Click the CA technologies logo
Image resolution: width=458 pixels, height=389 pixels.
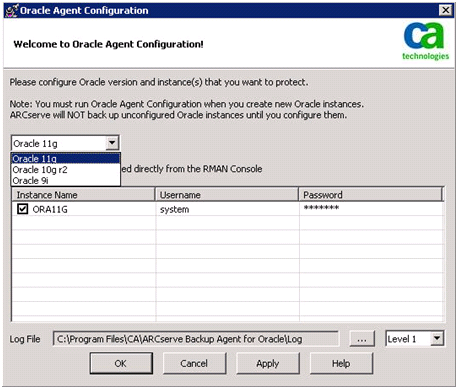tap(425, 41)
